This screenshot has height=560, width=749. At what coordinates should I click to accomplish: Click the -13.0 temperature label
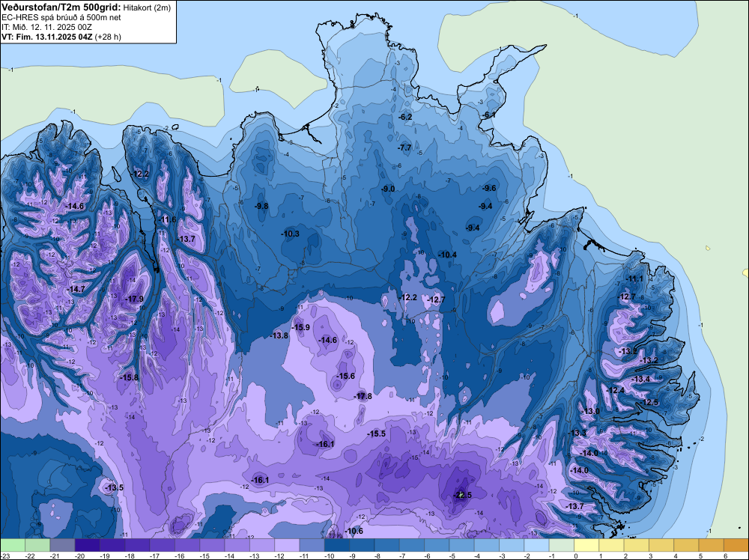[590, 412]
